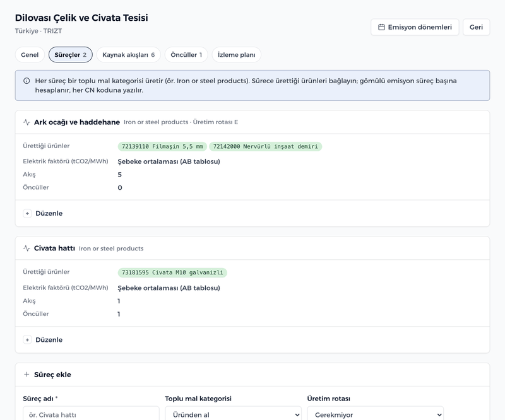The height and width of the screenshot is (420, 505).
Task: Click the Geri button
Action: coord(477,27)
